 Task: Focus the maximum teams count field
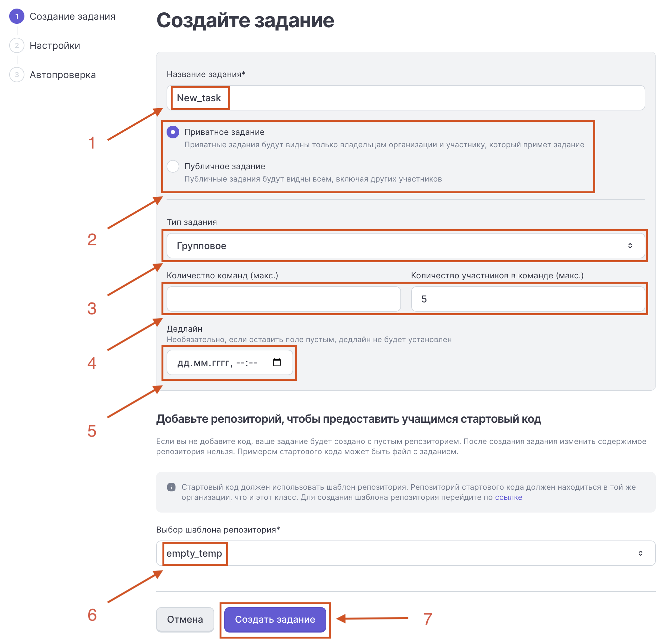coord(283,299)
